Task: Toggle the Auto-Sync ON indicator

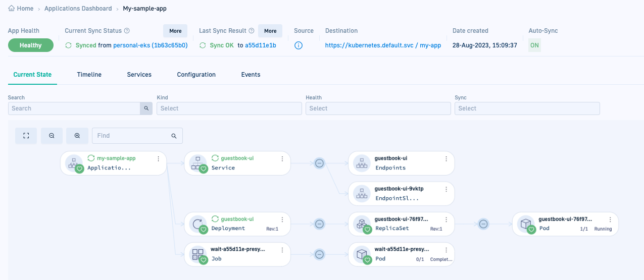Action: (x=534, y=45)
